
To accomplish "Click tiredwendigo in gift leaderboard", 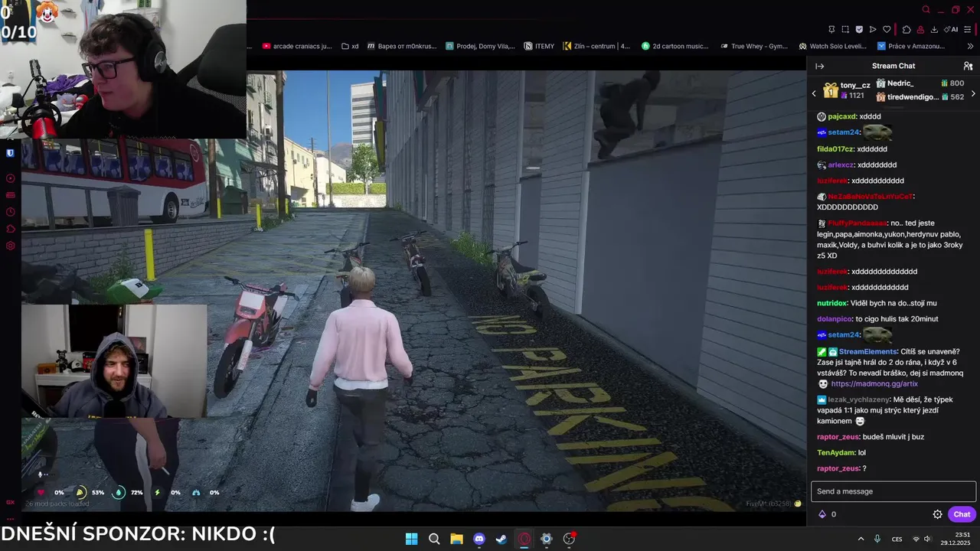I will click(x=913, y=97).
